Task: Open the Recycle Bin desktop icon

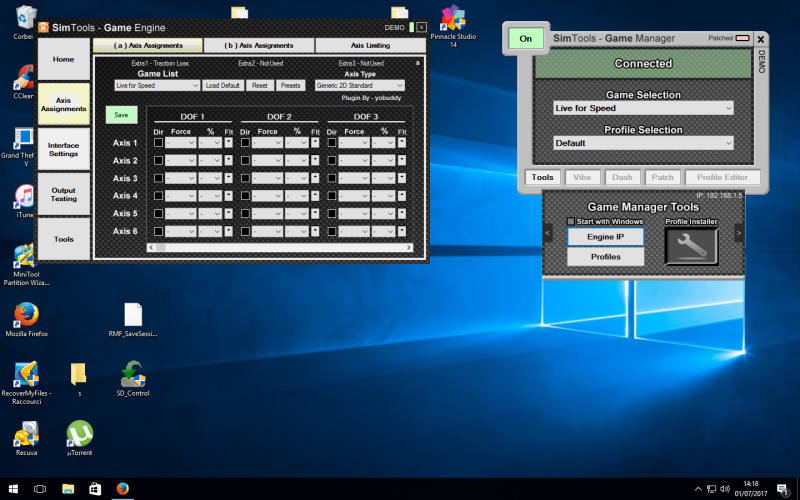Action: click(24, 18)
